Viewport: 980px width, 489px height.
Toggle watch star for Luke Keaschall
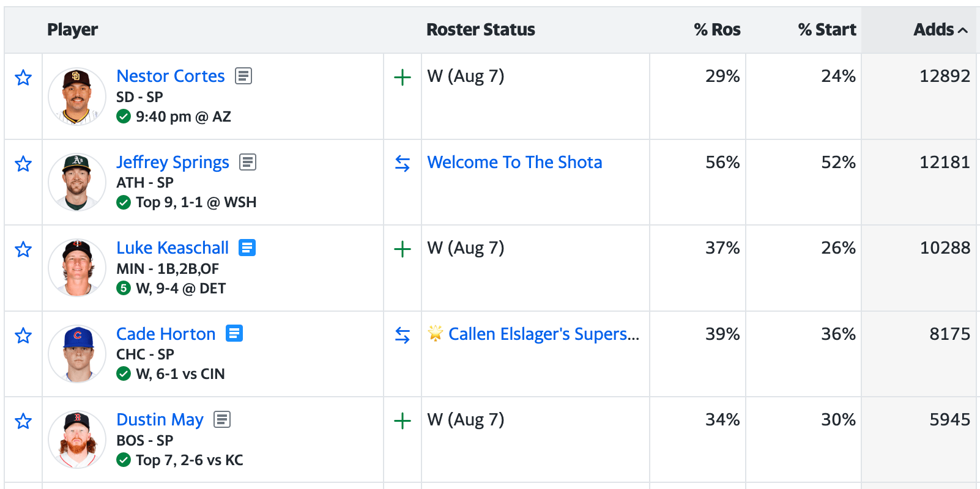[23, 249]
